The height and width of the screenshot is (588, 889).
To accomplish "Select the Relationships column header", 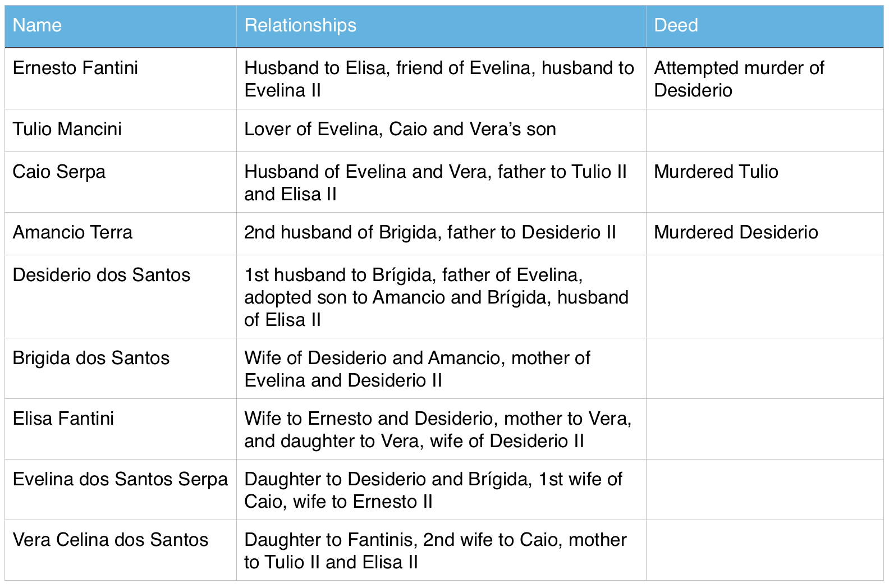I will pos(300,26).
